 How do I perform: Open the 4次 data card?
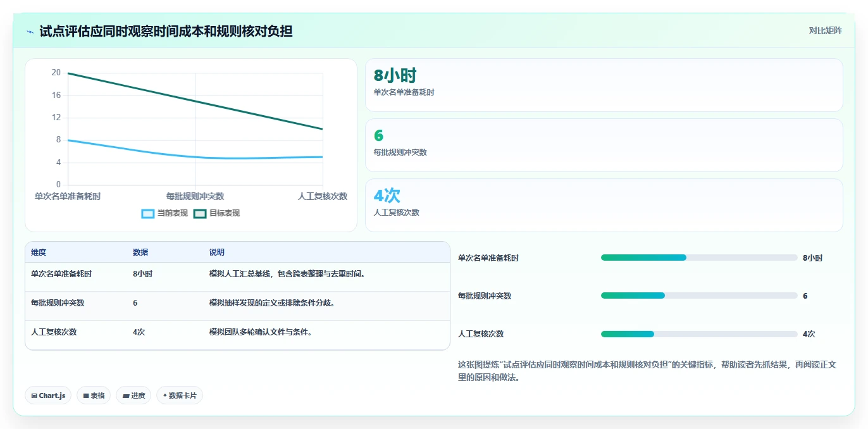604,205
